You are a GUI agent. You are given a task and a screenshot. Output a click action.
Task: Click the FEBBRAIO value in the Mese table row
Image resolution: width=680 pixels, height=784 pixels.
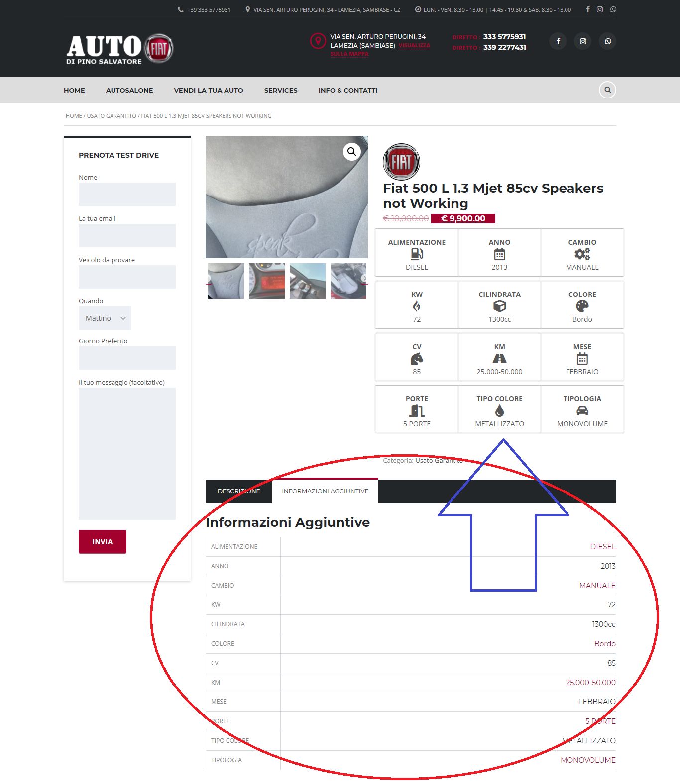point(597,701)
